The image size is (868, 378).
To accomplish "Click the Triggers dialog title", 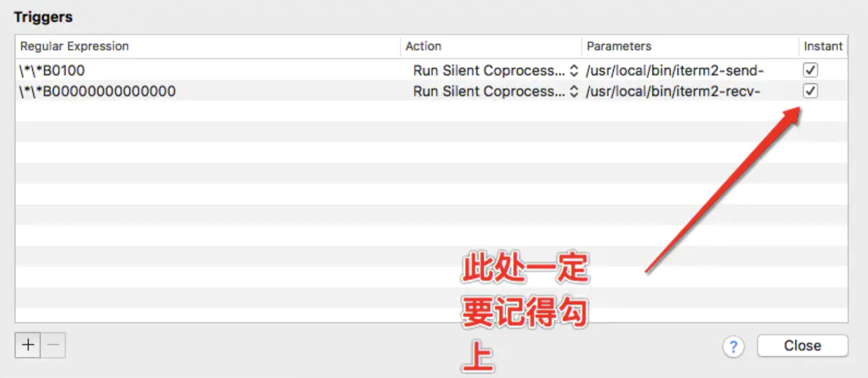I will tap(43, 17).
